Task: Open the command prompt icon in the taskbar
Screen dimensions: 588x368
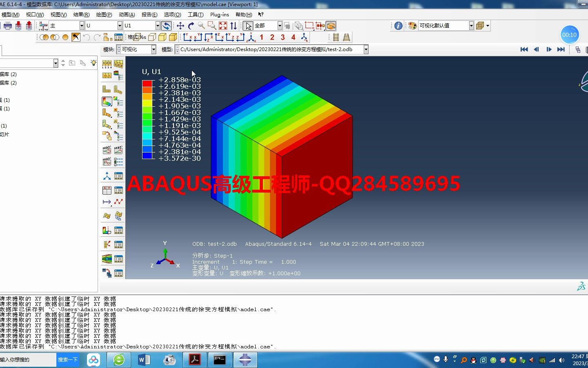Action: 220,360
